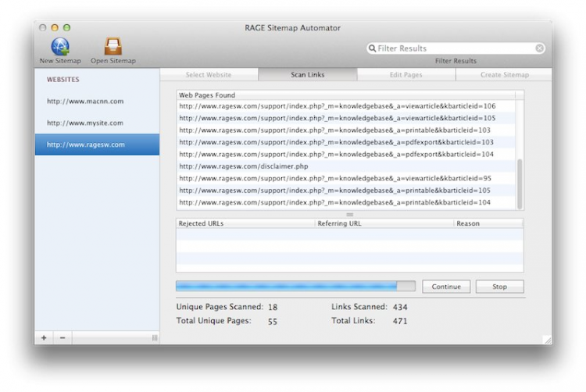This screenshot has width=586, height=392.
Task: Select the pdfexport kbarticleid=103 URL row
Action: 345,142
